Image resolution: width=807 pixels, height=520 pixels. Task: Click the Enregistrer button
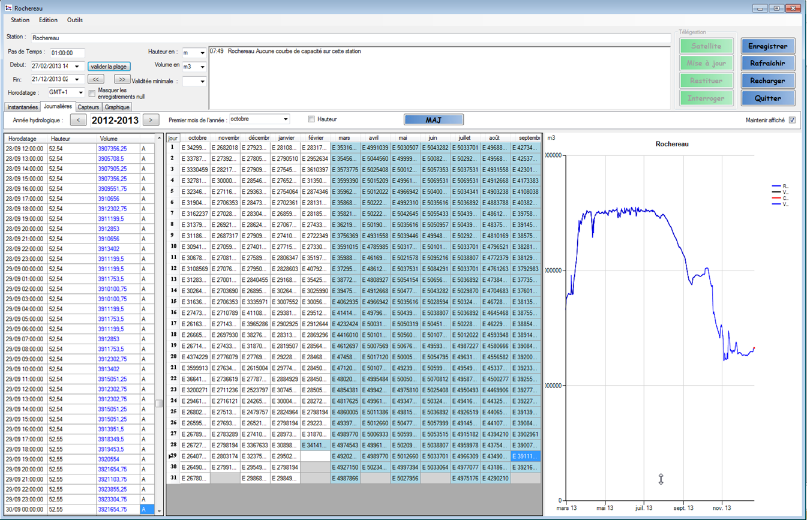coord(767,46)
